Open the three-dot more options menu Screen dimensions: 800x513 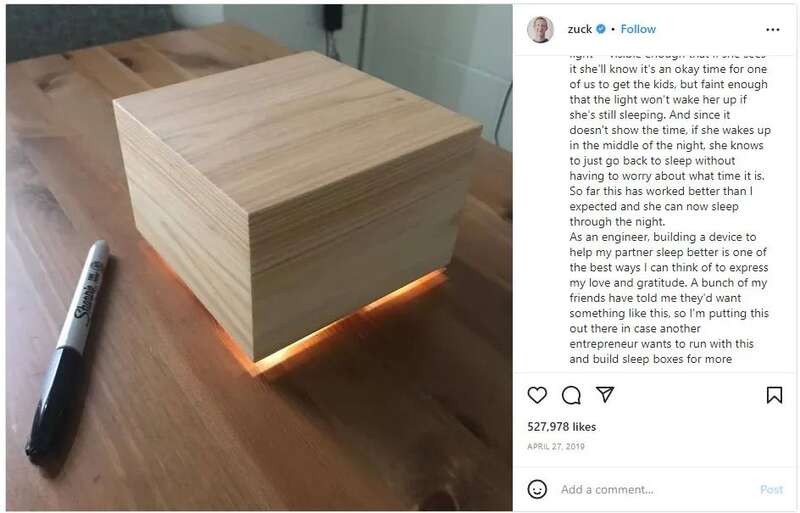click(772, 30)
